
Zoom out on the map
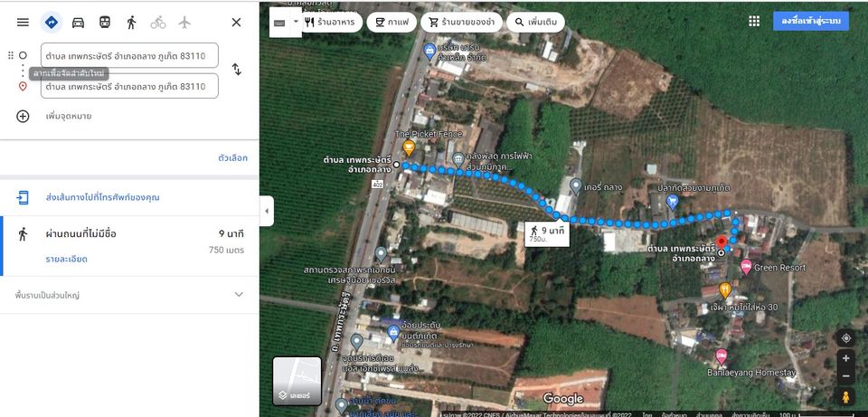846,376
